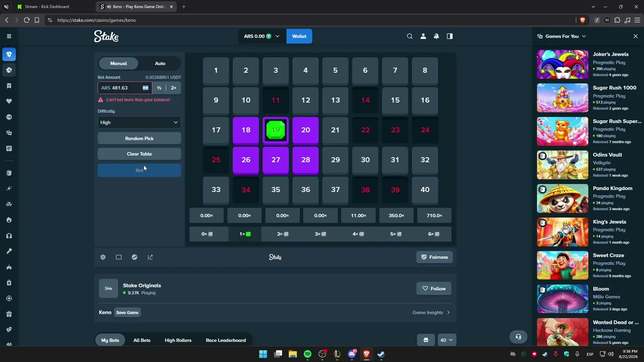The width and height of the screenshot is (644, 362).
Task: Switch to Stream - Kick Dashboard tab
Action: point(54,7)
